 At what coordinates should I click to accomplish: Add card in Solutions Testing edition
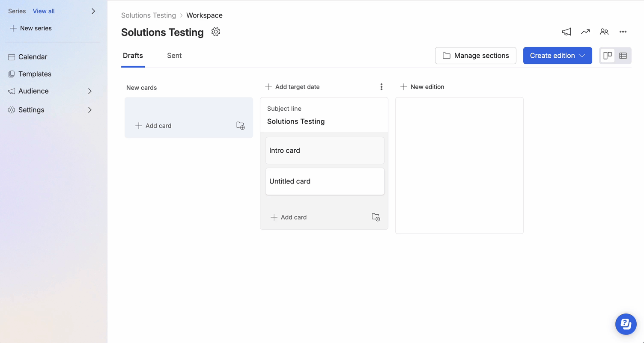click(x=289, y=217)
